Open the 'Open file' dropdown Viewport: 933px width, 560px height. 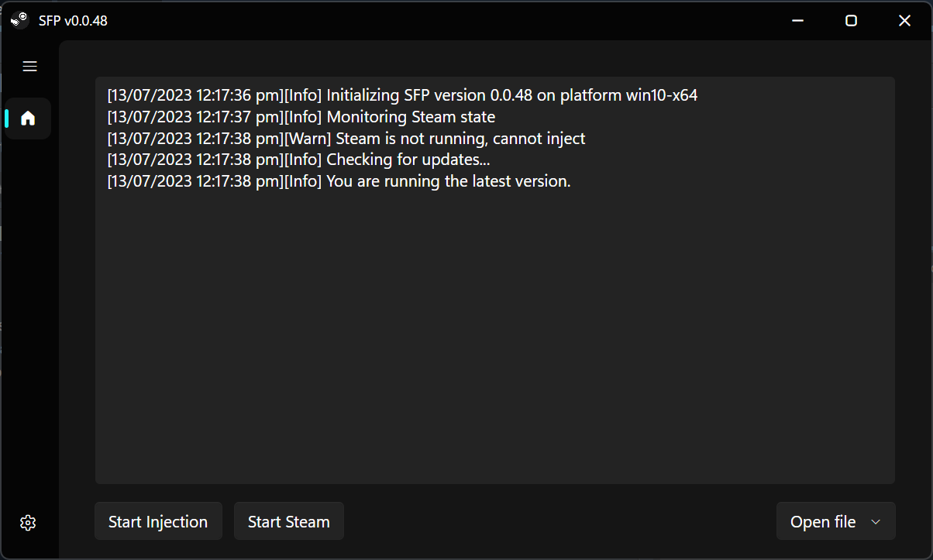[823, 521]
